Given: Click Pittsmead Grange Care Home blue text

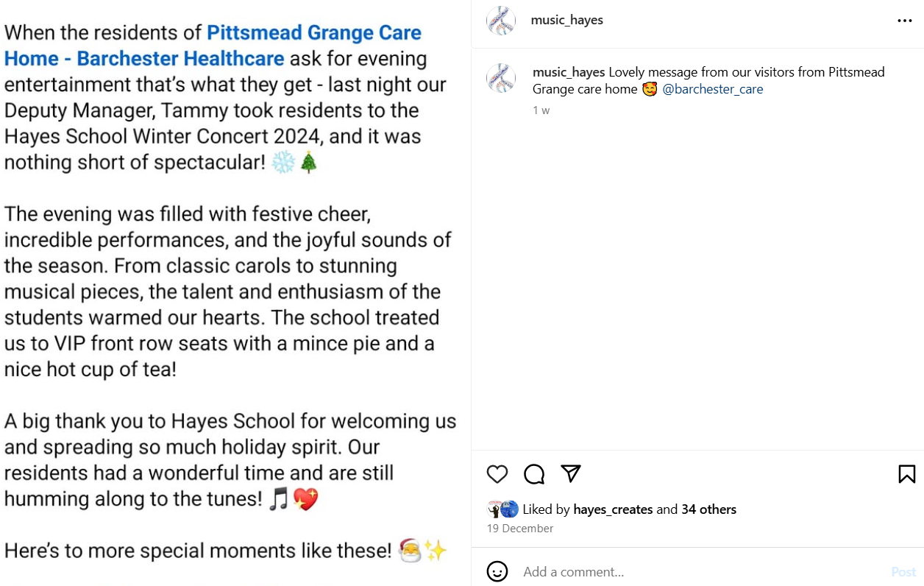Looking at the screenshot, I should [x=213, y=46].
